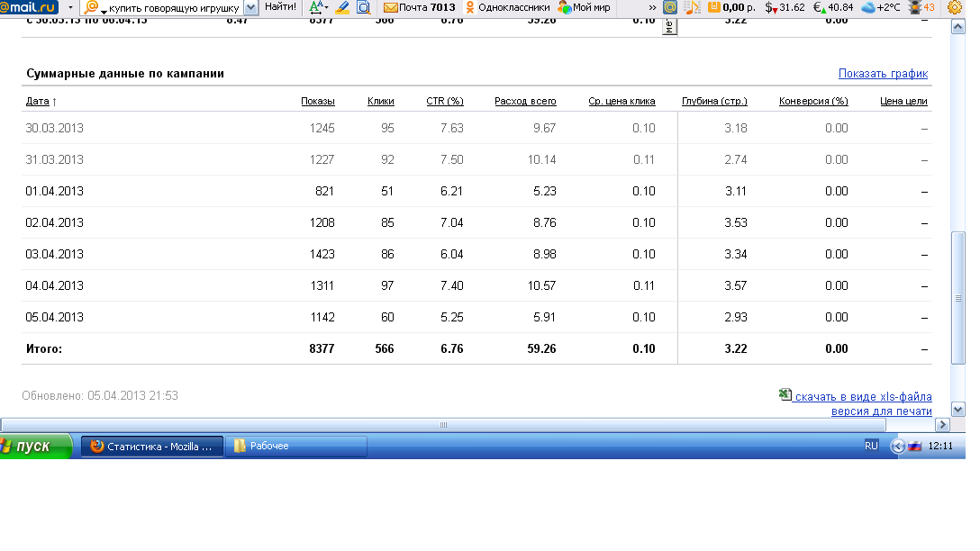This screenshot has height=551, width=980.
Task: Sort the table by Клики column
Action: click(x=380, y=101)
